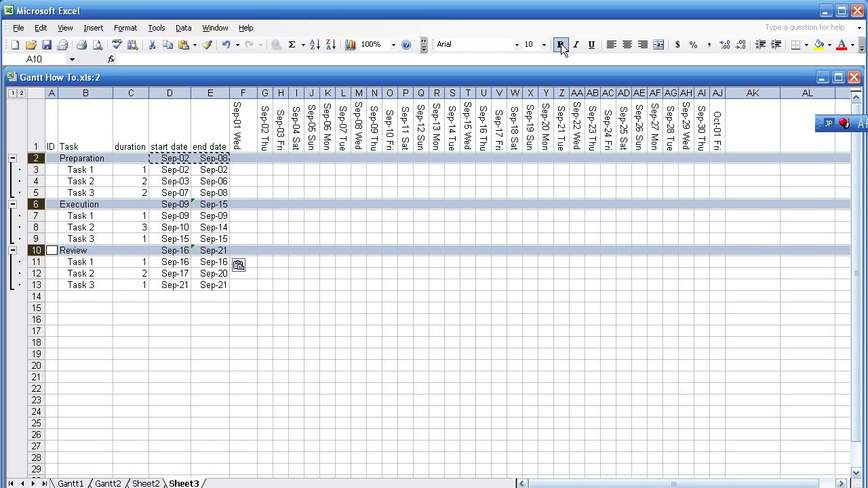The width and height of the screenshot is (868, 488).
Task: Switch to the Gantt1 sheet tab
Action: click(x=71, y=483)
